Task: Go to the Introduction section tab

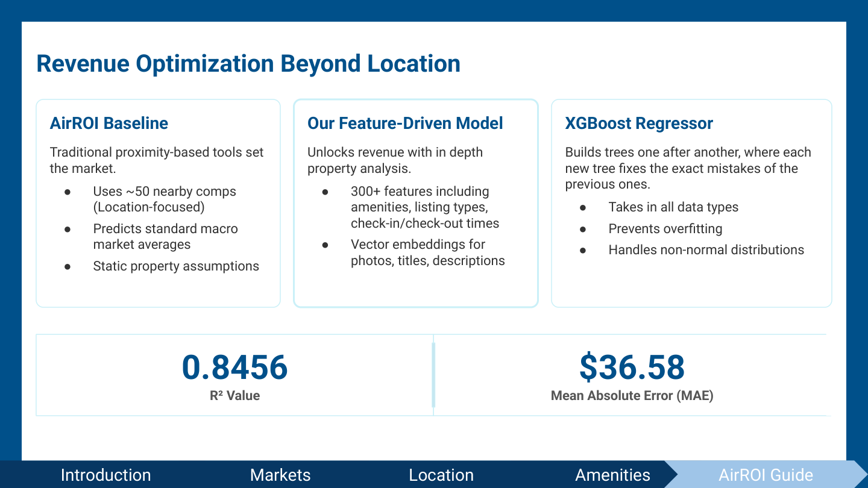Action: 105,475
